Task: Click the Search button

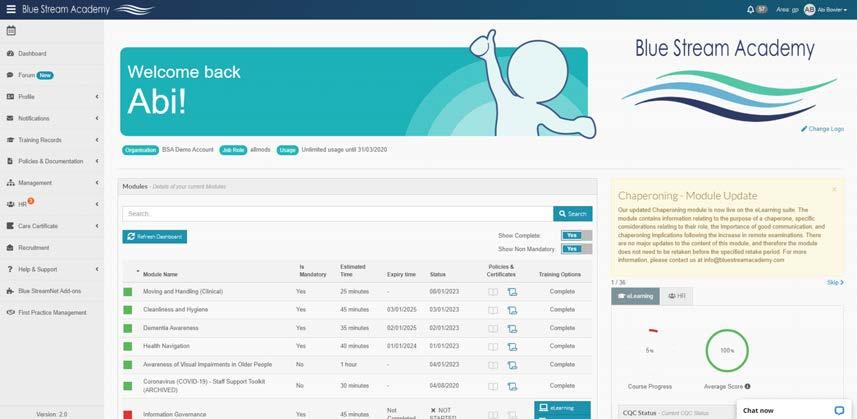Action: [572, 214]
